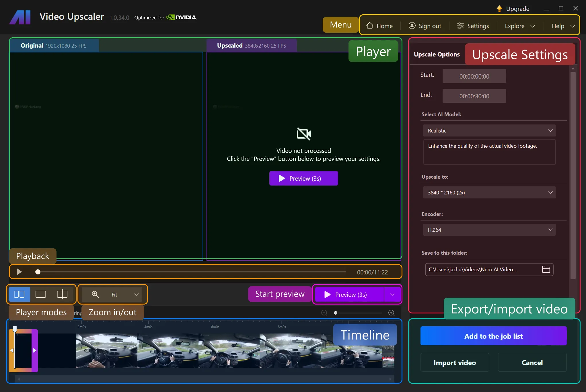Select the side-by-side comparison player mode
Image resolution: width=586 pixels, height=392 pixels.
click(19, 294)
